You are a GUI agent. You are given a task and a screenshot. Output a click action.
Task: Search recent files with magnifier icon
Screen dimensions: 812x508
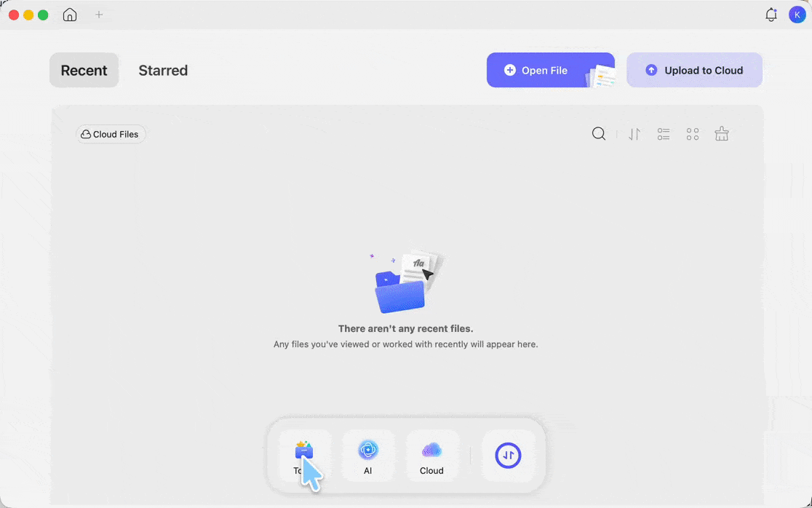point(599,134)
